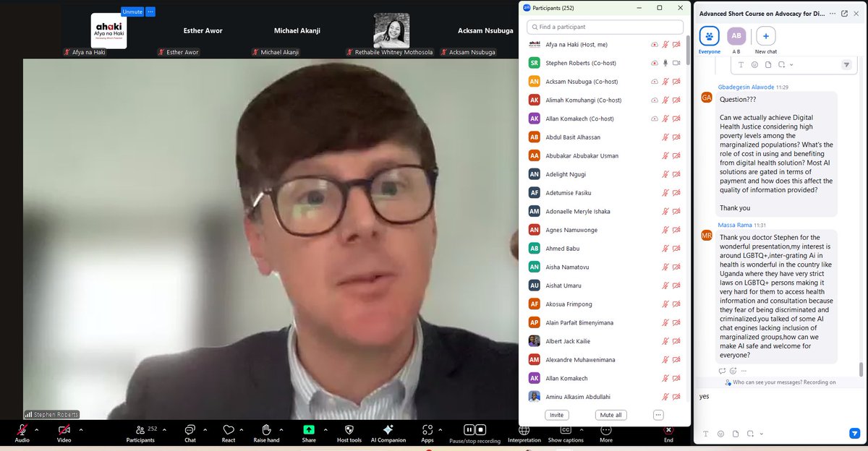Expand caret next to Show captions
This screenshot has height=451, width=868.
pyautogui.click(x=582, y=429)
